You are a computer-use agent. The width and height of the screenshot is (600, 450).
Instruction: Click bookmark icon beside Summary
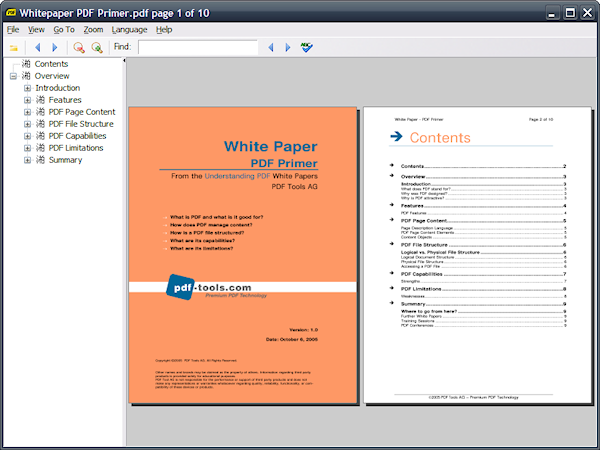point(40,160)
